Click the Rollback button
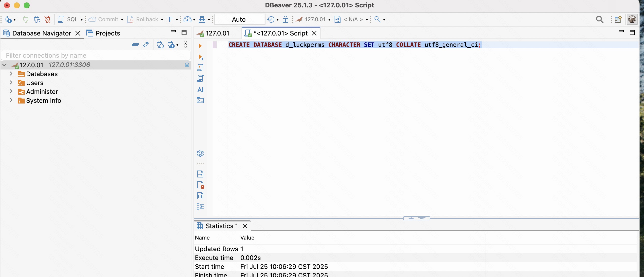Image resolution: width=644 pixels, height=277 pixels. click(143, 19)
